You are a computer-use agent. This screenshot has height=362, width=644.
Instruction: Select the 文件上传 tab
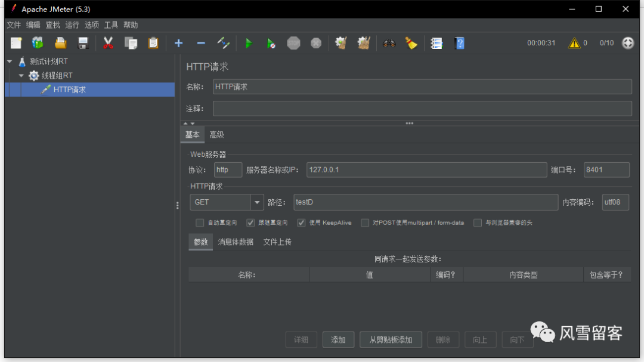(x=277, y=242)
